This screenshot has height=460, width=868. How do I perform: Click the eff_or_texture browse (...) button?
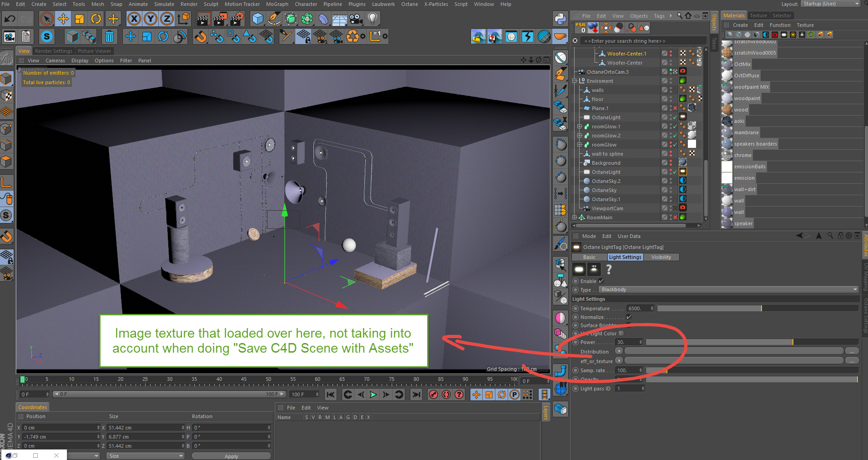pos(852,361)
